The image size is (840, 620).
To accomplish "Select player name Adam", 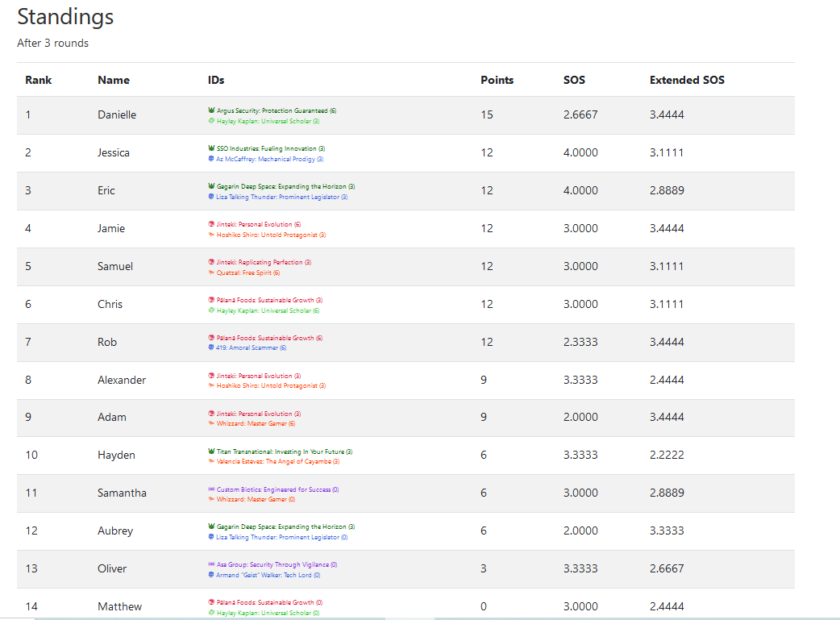I will click(112, 417).
